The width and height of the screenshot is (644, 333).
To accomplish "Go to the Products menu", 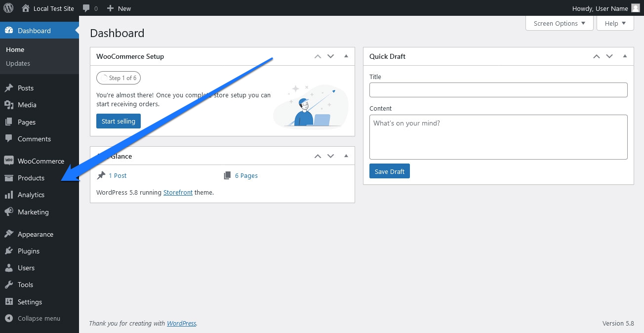I will [x=40, y=178].
